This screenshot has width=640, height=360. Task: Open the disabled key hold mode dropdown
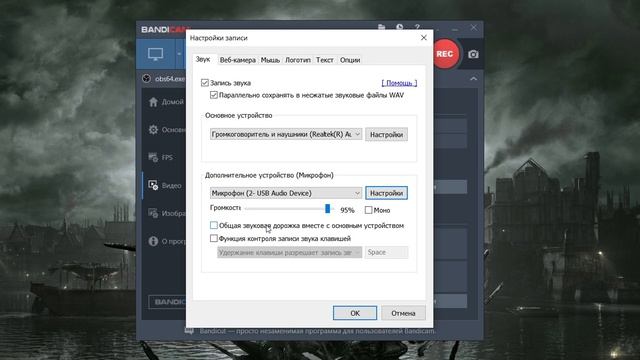[289, 252]
